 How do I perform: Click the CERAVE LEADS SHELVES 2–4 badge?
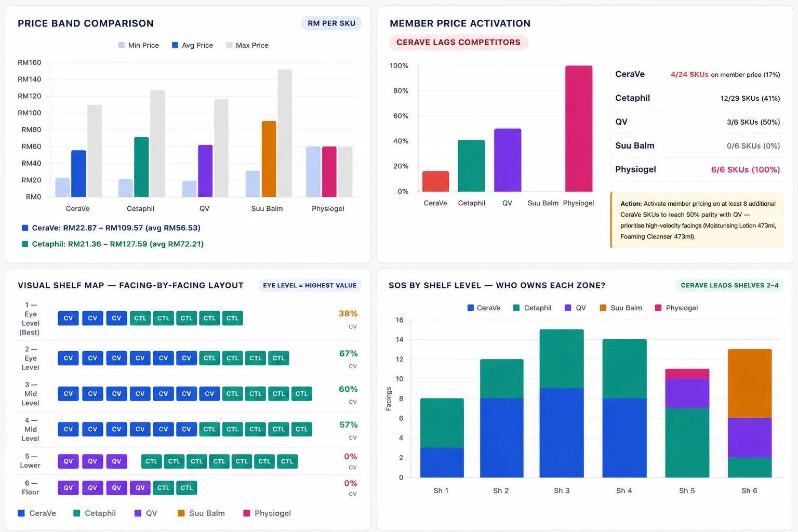click(729, 285)
